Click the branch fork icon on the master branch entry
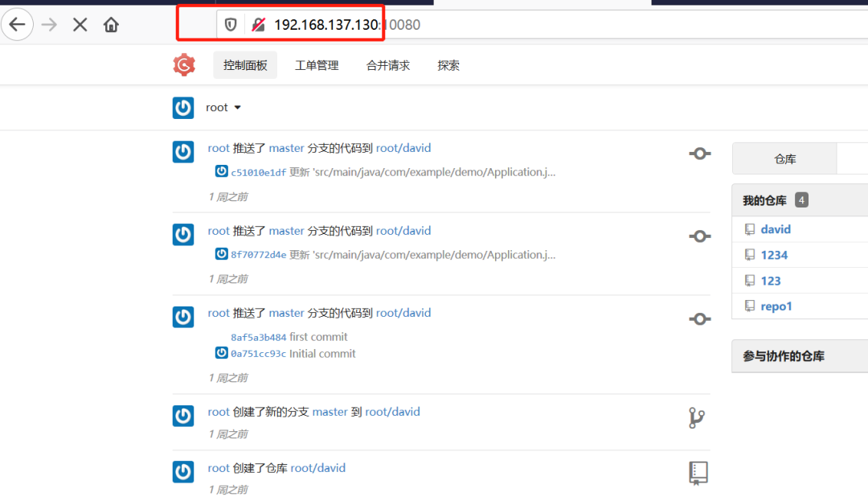Image resolution: width=868 pixels, height=501 pixels. click(x=696, y=417)
